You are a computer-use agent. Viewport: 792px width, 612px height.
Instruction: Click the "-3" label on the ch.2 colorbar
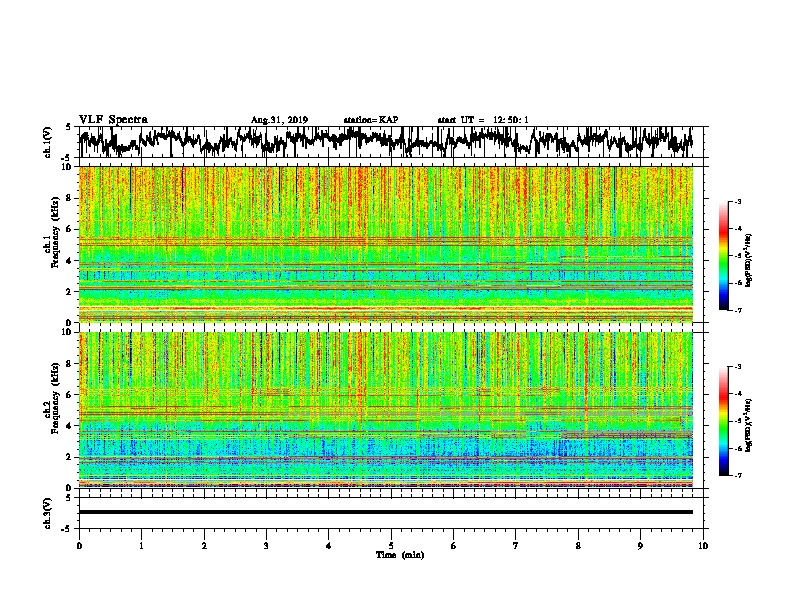point(737,367)
